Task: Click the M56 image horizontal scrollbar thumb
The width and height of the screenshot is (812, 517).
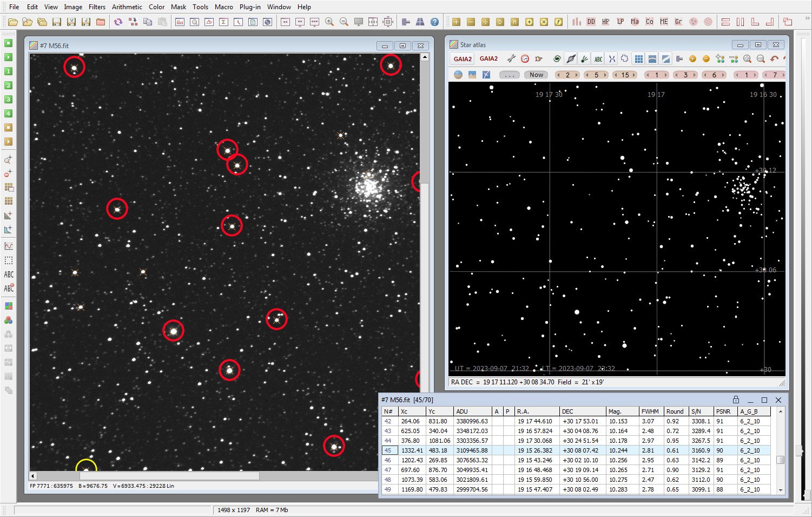Action: (169, 476)
